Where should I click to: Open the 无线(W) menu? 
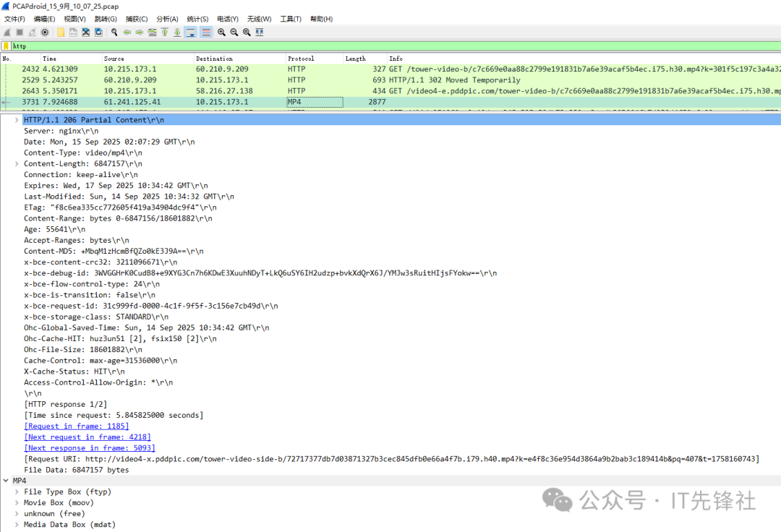(260, 19)
